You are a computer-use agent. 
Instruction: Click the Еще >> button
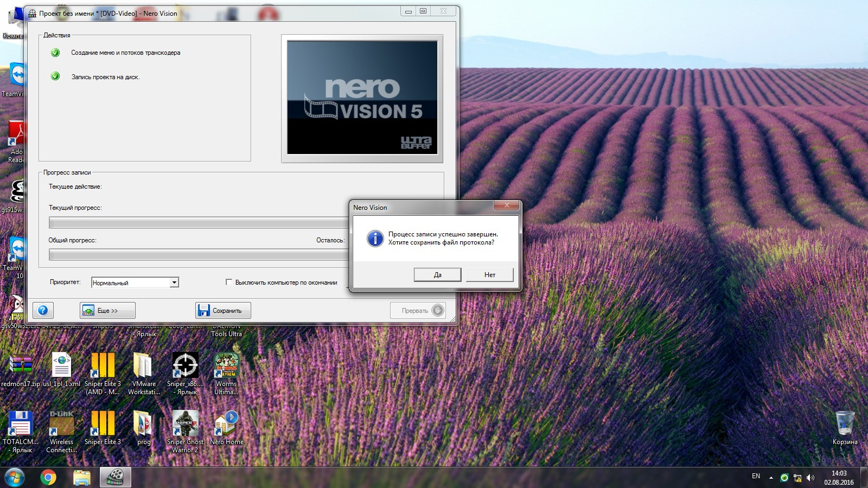pyautogui.click(x=107, y=310)
